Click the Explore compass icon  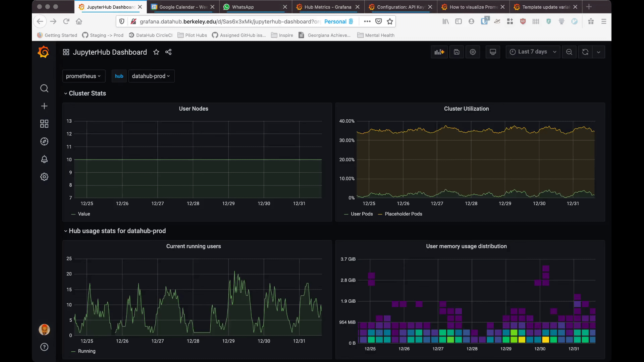coord(44,141)
